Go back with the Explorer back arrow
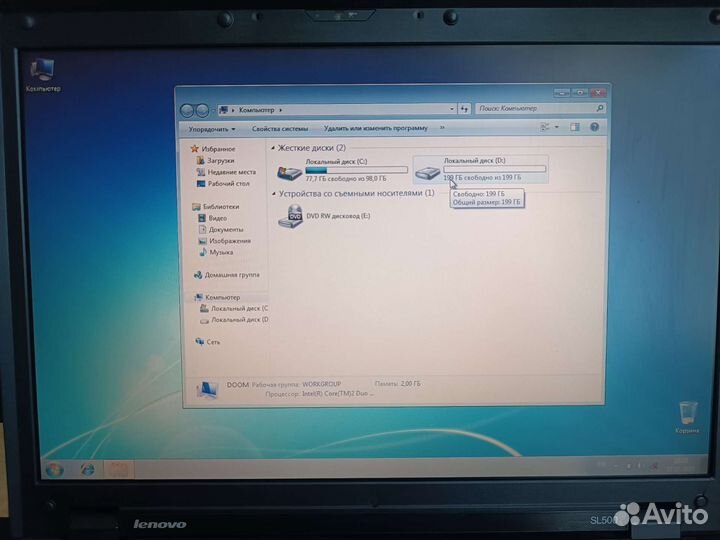The image size is (720, 540). [x=187, y=110]
